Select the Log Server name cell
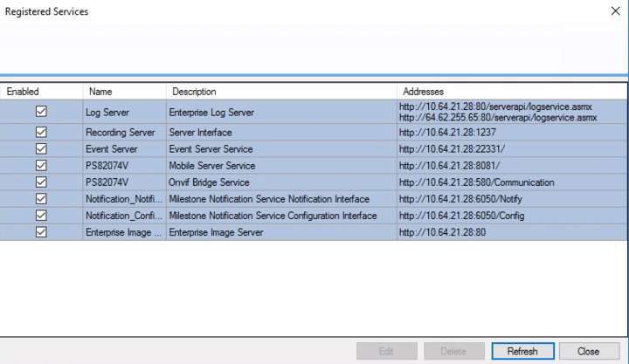The width and height of the screenshot is (629, 364). tap(107, 113)
